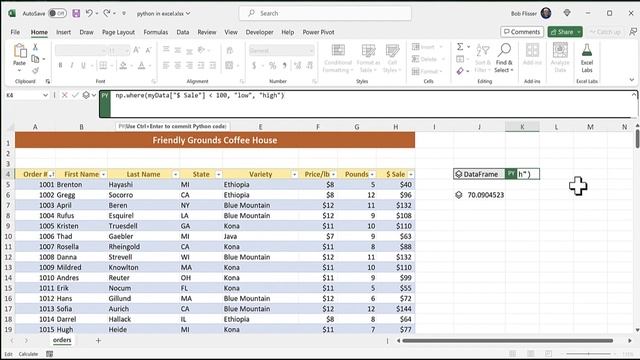Open the Number Format combo box
640x360 pixels.
click(281, 51)
